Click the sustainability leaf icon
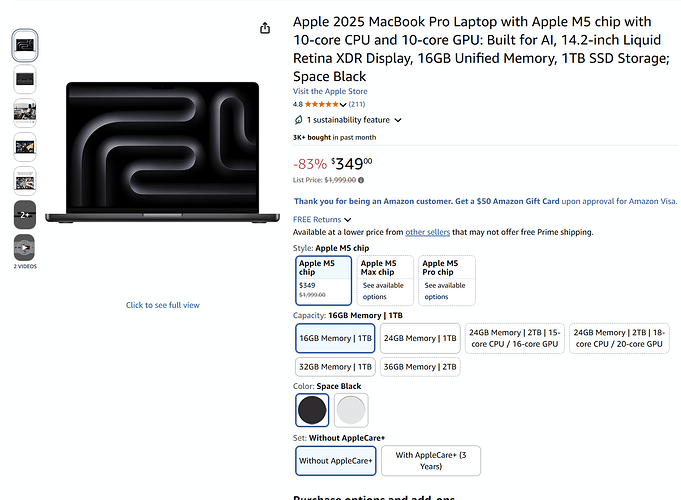 point(298,120)
